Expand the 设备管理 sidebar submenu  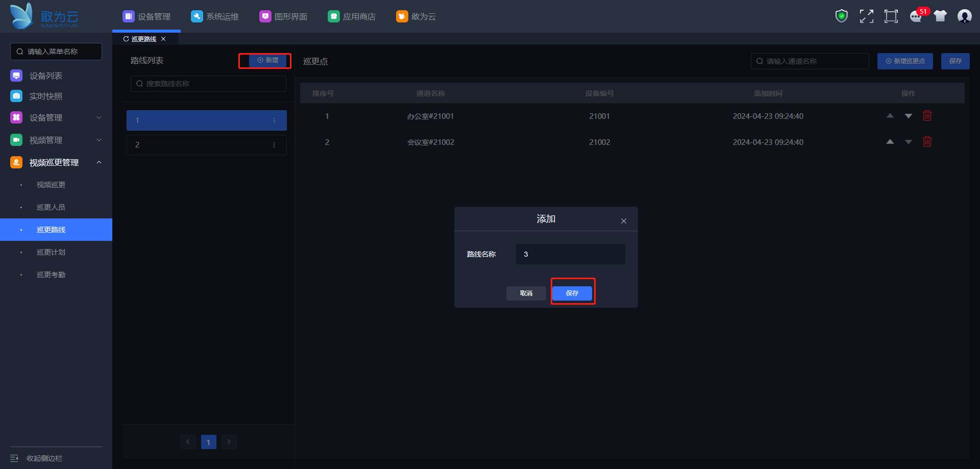[99, 117]
